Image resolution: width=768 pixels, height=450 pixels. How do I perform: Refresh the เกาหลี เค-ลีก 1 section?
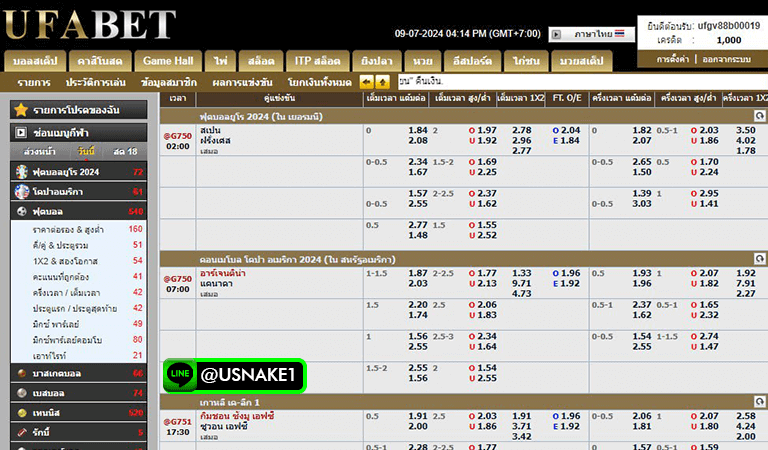click(759, 402)
